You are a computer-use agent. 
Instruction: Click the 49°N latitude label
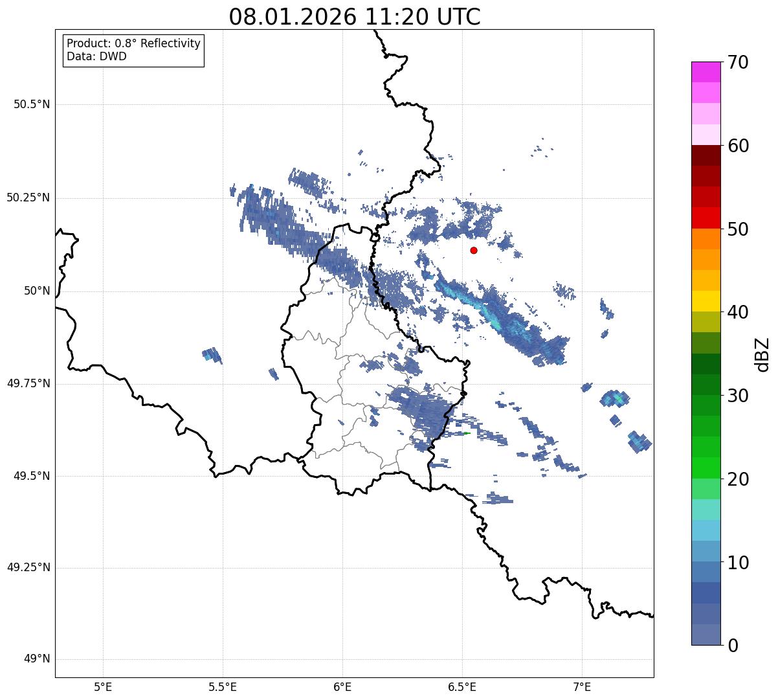(37, 659)
